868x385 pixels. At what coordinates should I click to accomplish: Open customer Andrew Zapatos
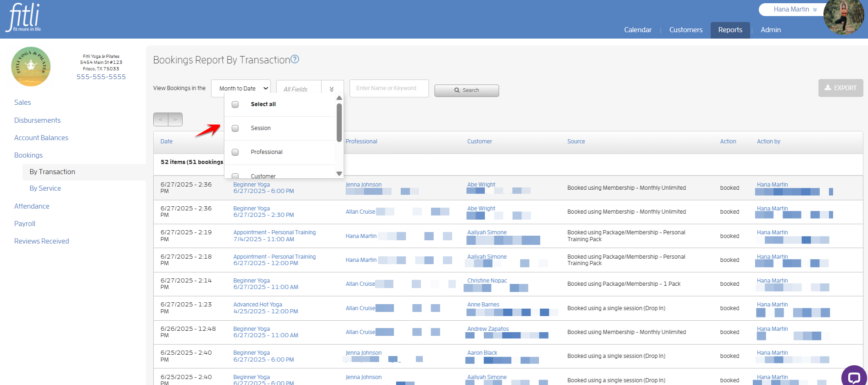click(488, 329)
